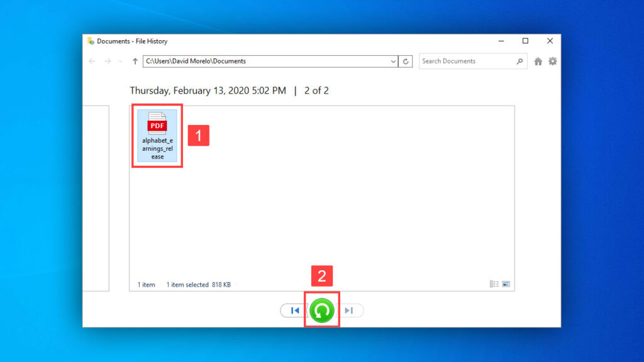644x362 pixels.
Task: Focus the Search Documents box
Action: pyautogui.click(x=467, y=62)
